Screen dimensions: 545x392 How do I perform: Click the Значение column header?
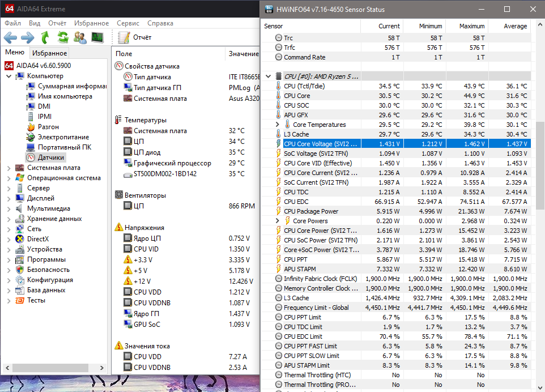(x=243, y=53)
